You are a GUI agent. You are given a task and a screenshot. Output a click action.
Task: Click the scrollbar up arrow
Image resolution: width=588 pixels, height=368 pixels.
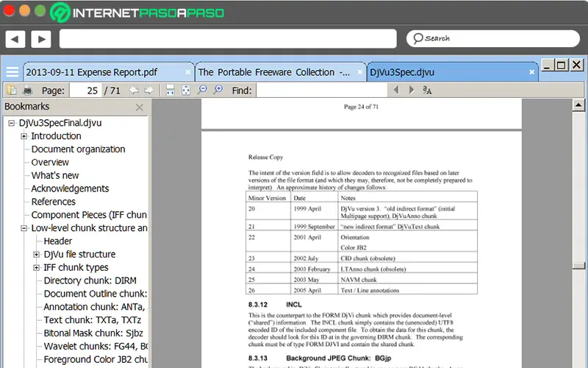coord(578,105)
